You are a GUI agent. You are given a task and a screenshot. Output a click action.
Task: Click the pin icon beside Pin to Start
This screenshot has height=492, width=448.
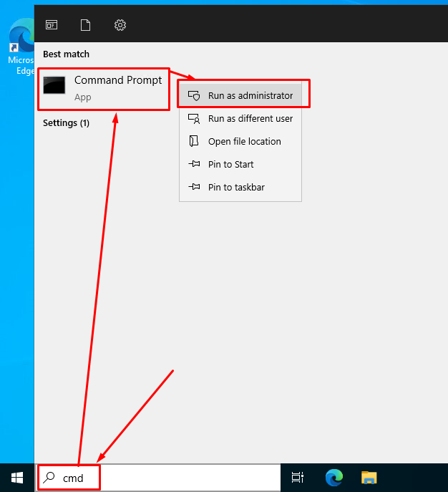pyautogui.click(x=194, y=164)
